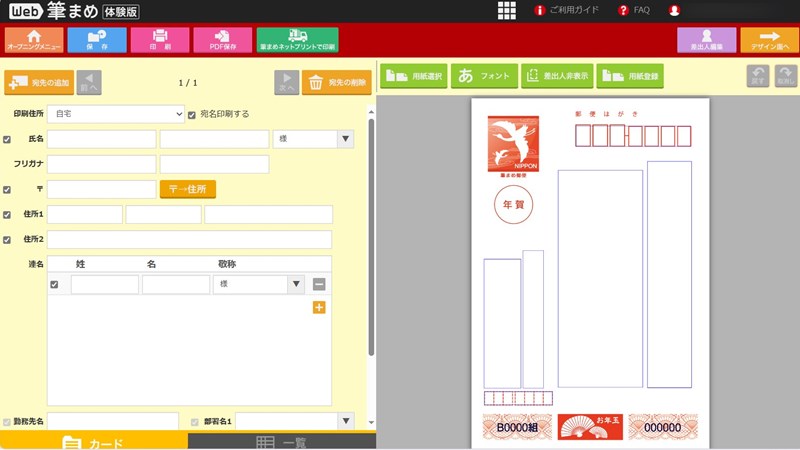Viewport: 800px width, 450px height.
Task: Switch to 一覧 tab
Action: click(x=282, y=441)
